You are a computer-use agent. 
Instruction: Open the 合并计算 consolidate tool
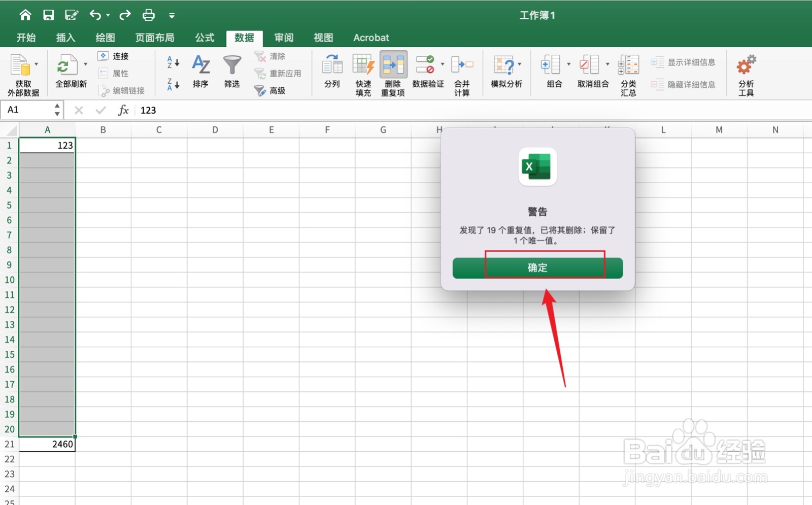[x=462, y=71]
